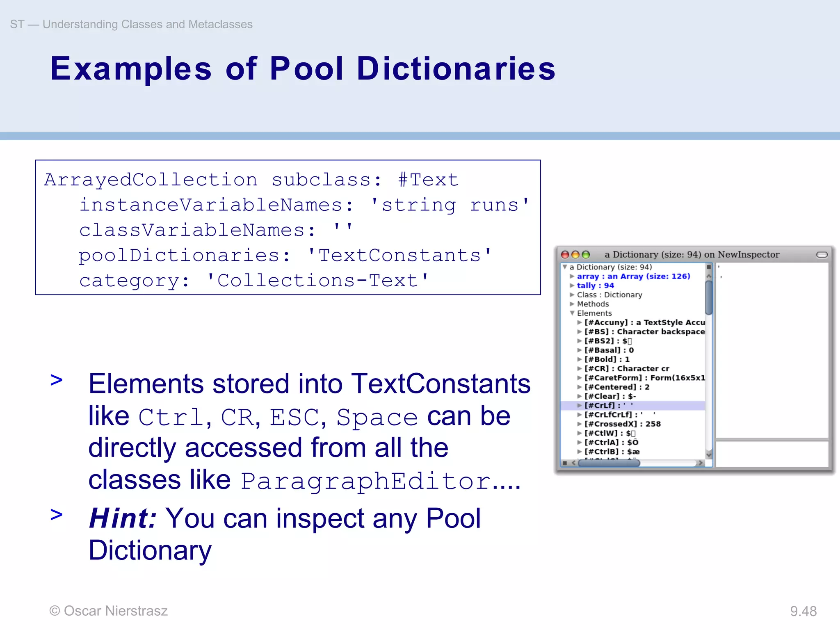
Task: Select the '[#CR] : Character cr' row
Action: tap(633, 368)
